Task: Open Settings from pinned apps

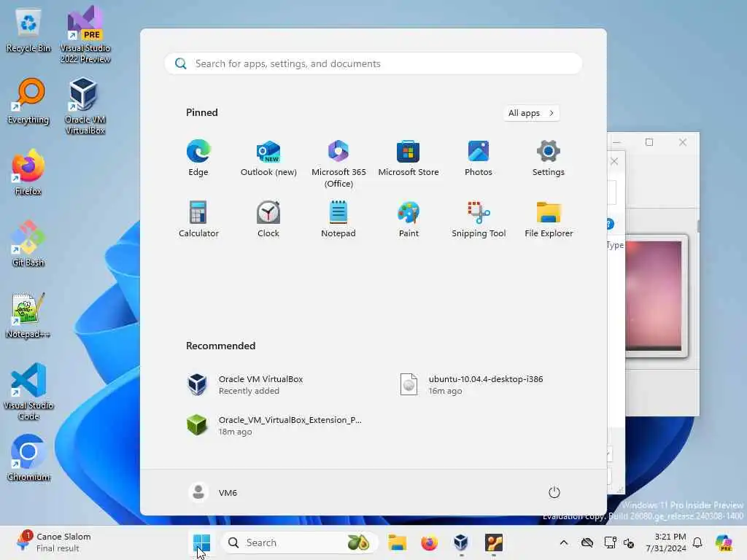Action: 549,158
